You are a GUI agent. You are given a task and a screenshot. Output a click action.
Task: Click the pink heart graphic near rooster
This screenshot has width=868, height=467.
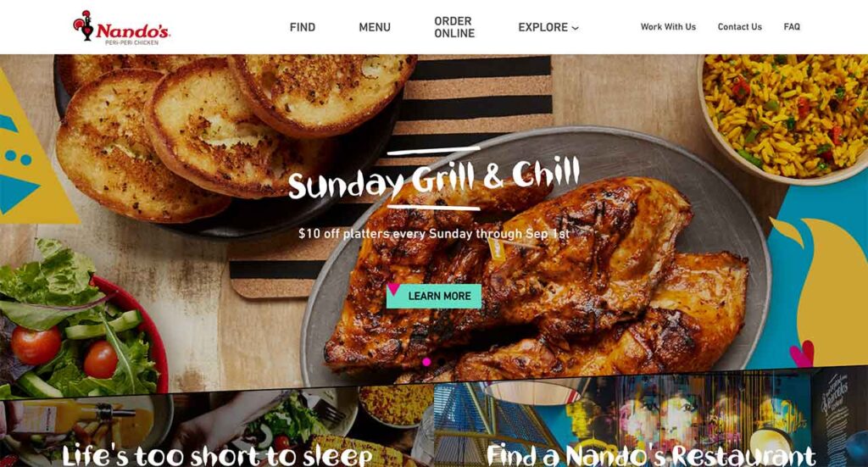(x=802, y=353)
